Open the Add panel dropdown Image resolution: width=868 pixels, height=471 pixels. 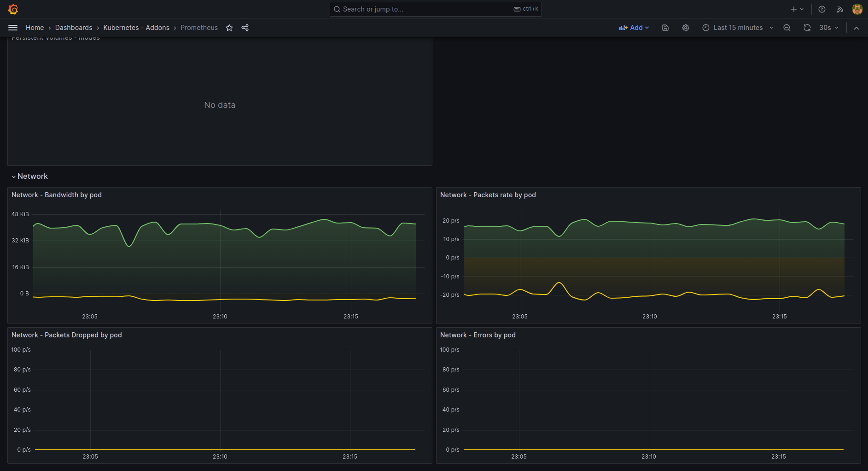[634, 28]
